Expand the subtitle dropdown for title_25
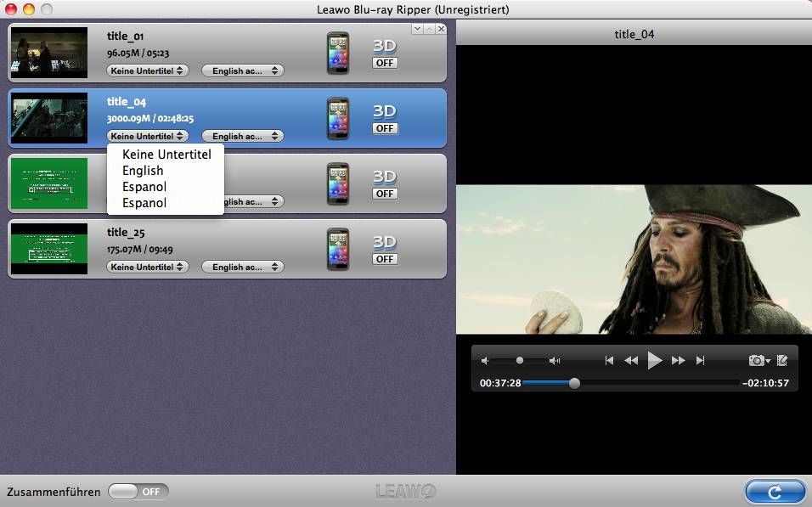 148,267
